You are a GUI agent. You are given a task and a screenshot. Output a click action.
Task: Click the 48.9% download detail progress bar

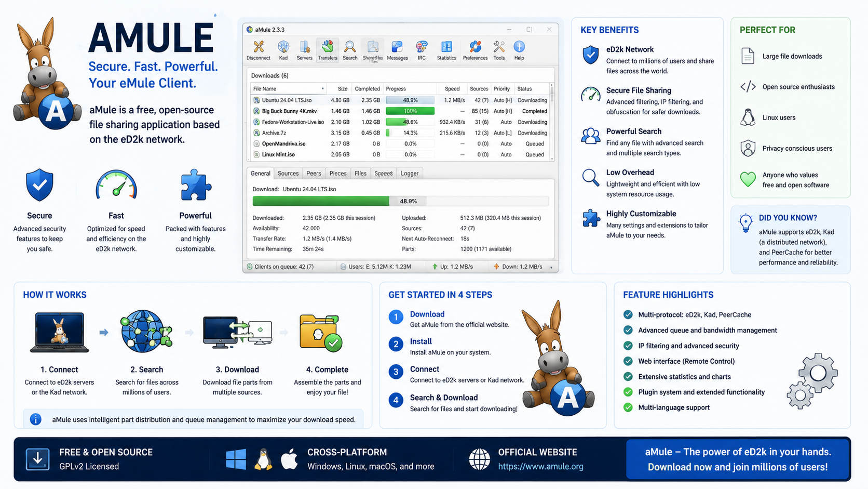click(400, 201)
